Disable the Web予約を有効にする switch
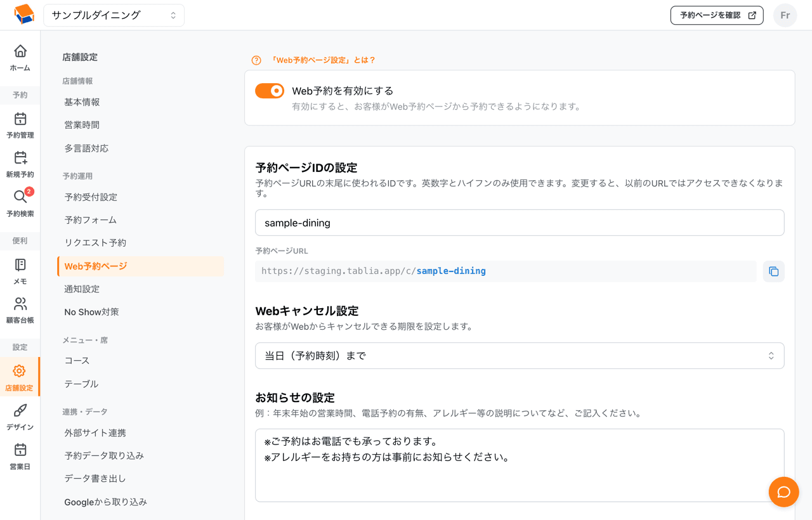This screenshot has height=520, width=812. tap(270, 91)
